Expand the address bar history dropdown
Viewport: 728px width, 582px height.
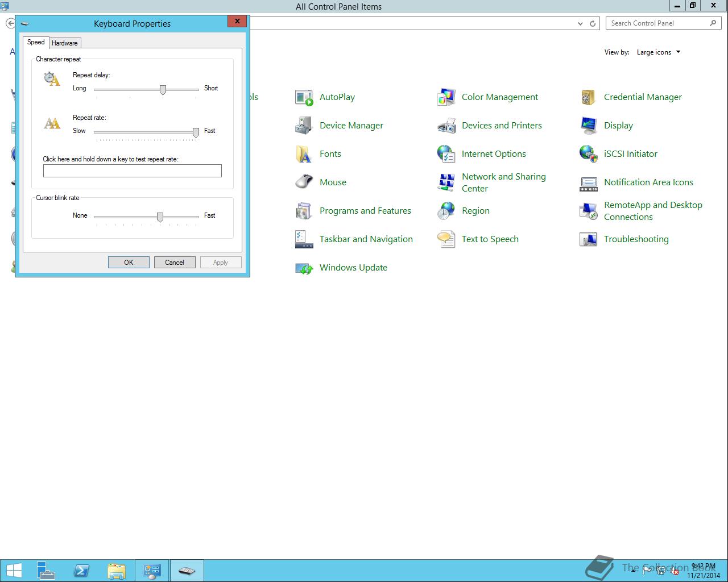pos(580,23)
